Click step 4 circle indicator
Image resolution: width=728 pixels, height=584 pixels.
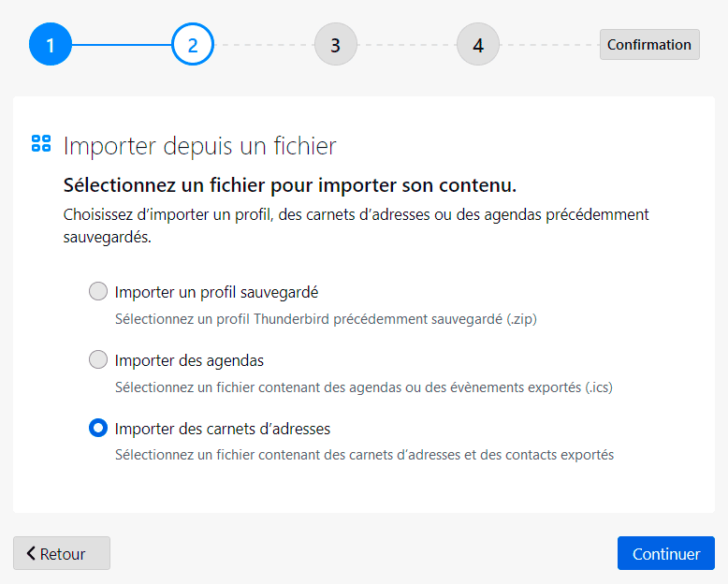tap(478, 44)
